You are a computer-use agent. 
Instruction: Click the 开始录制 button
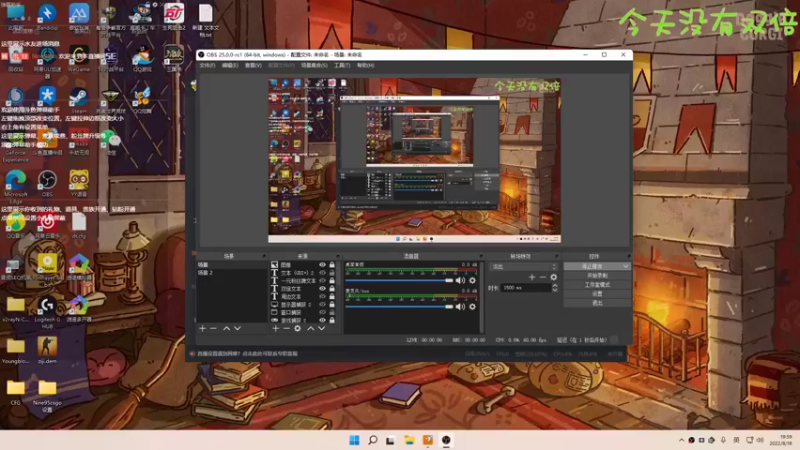point(597,276)
